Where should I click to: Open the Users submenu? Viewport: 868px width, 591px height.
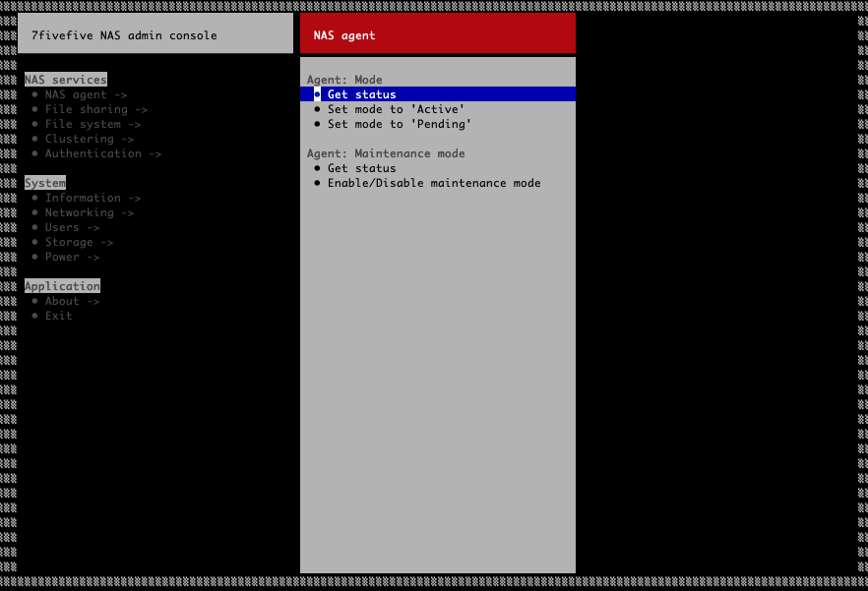[x=72, y=227]
